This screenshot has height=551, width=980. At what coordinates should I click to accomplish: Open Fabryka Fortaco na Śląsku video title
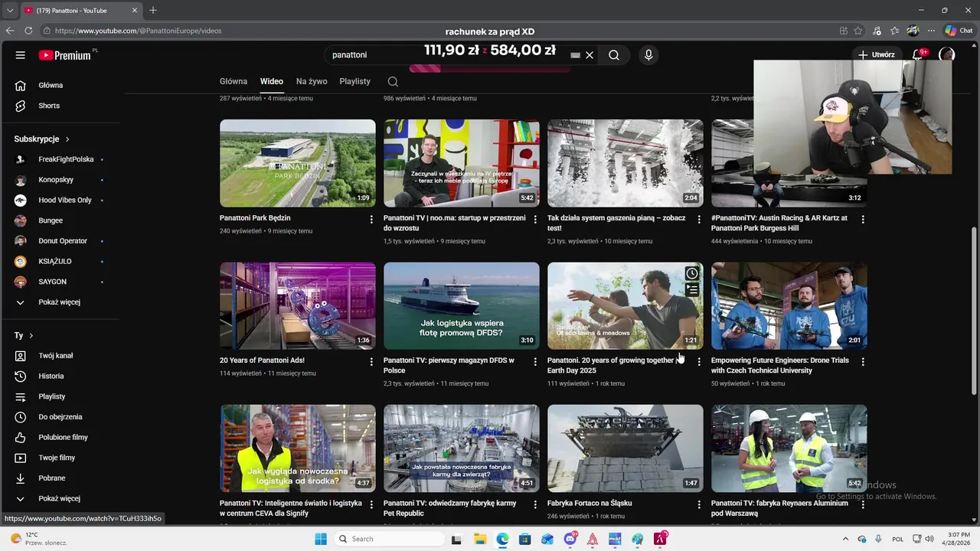[590, 504]
